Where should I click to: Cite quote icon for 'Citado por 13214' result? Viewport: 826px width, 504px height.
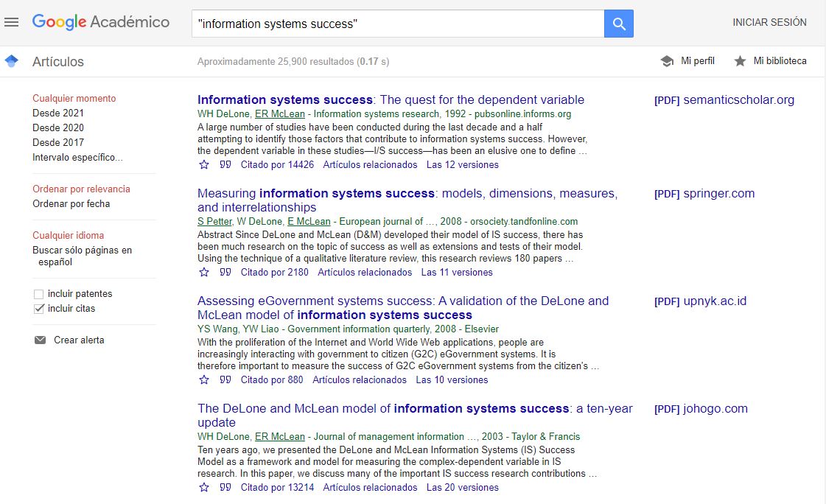pyautogui.click(x=225, y=487)
